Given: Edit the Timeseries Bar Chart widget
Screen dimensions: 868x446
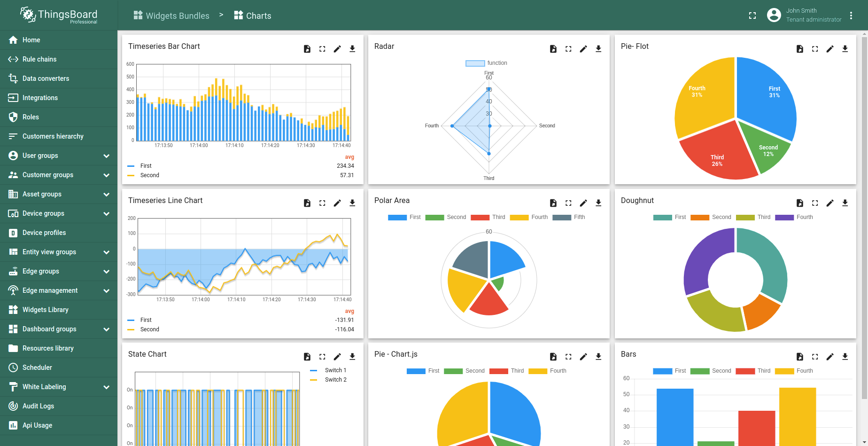Looking at the screenshot, I should click(337, 49).
